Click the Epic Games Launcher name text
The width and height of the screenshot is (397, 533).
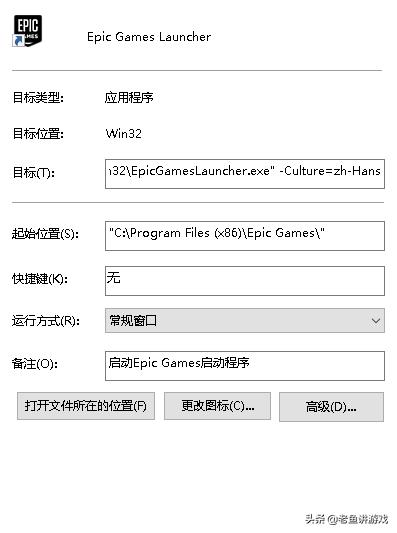[x=149, y=37]
